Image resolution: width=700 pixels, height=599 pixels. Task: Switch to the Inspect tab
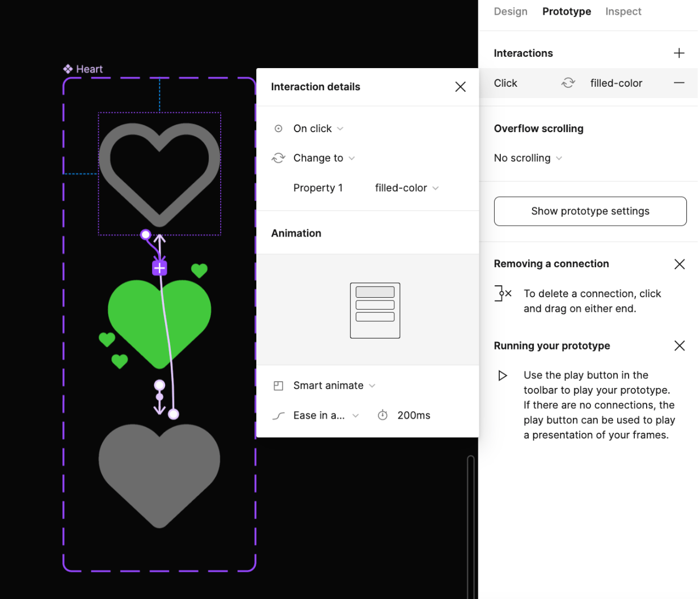623,11
